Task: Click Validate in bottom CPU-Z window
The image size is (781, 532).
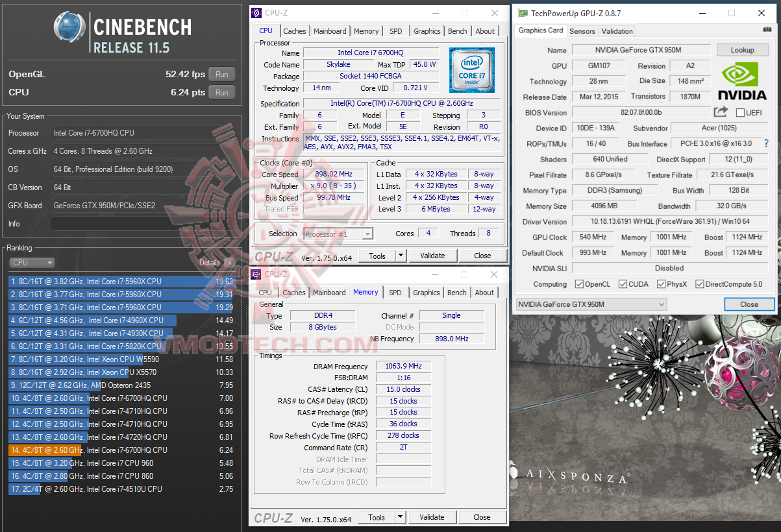Action: point(432,517)
